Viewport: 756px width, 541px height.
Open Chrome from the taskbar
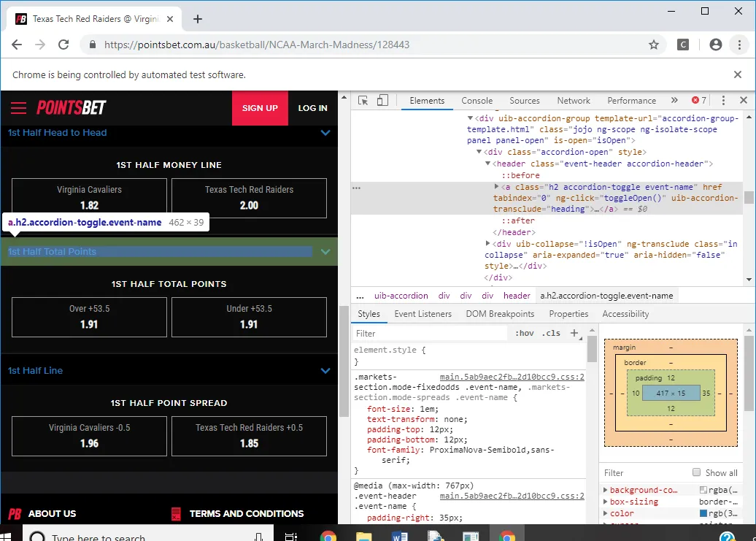[328, 535]
